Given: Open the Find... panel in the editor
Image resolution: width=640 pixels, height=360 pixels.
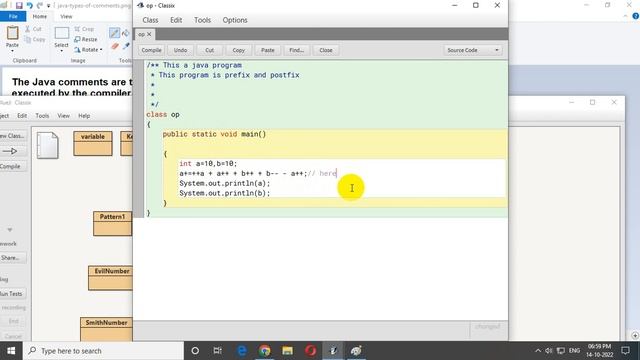Looking at the screenshot, I should [x=296, y=50].
